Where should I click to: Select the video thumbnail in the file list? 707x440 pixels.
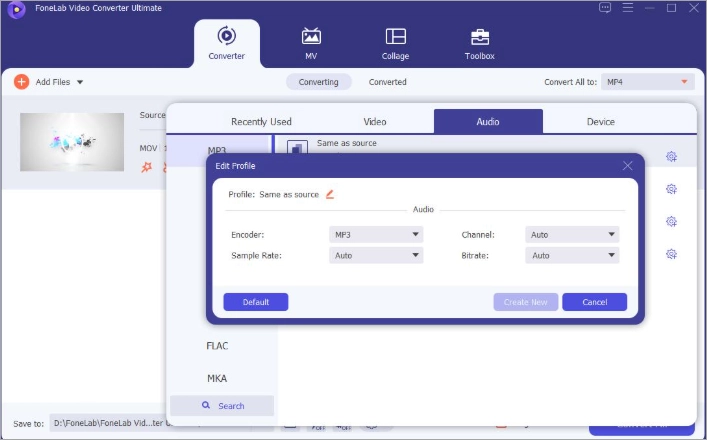pyautogui.click(x=72, y=142)
